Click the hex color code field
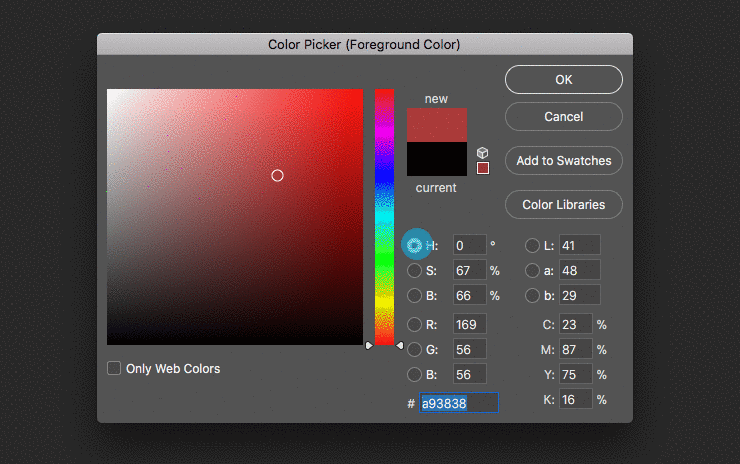This screenshot has width=740, height=464. 458,403
